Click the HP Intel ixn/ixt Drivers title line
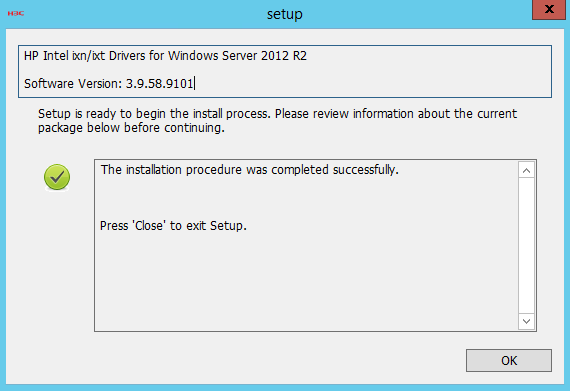Screen dimensions: 570x391 pyautogui.click(x=165, y=56)
